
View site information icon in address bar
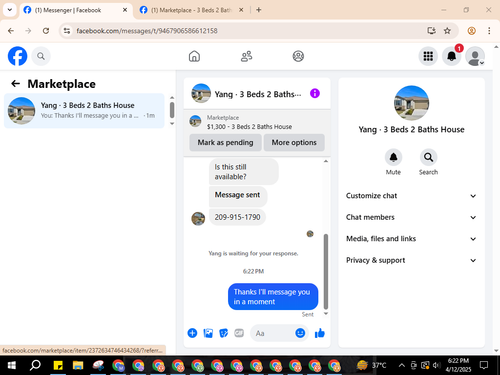coord(67,31)
